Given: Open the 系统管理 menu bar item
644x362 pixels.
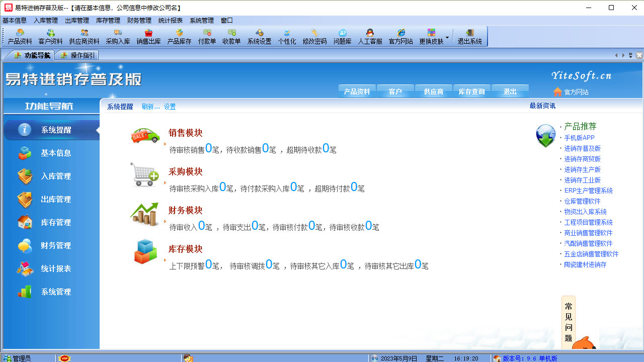Looking at the screenshot, I should (x=202, y=21).
